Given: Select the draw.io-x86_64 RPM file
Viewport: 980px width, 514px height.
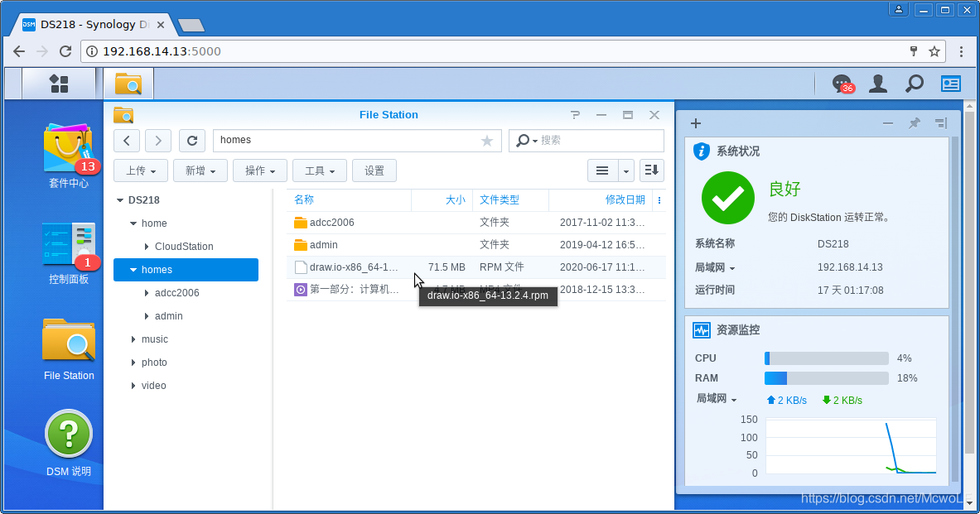Looking at the screenshot, I should [476, 267].
